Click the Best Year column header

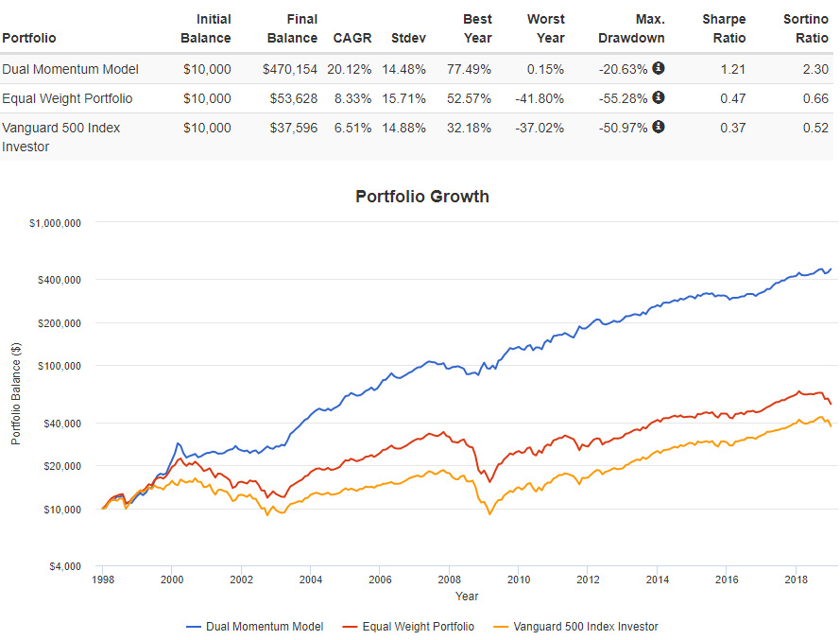pos(477,28)
